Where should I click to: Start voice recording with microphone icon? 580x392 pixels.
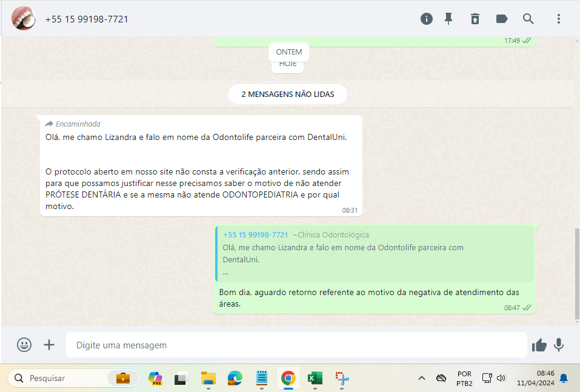559,345
